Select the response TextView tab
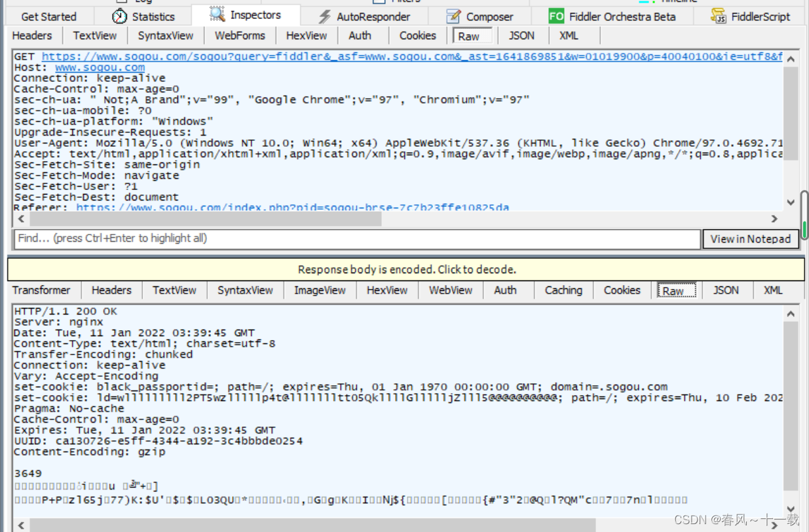Viewport: 809px width, 532px height. coord(174,290)
